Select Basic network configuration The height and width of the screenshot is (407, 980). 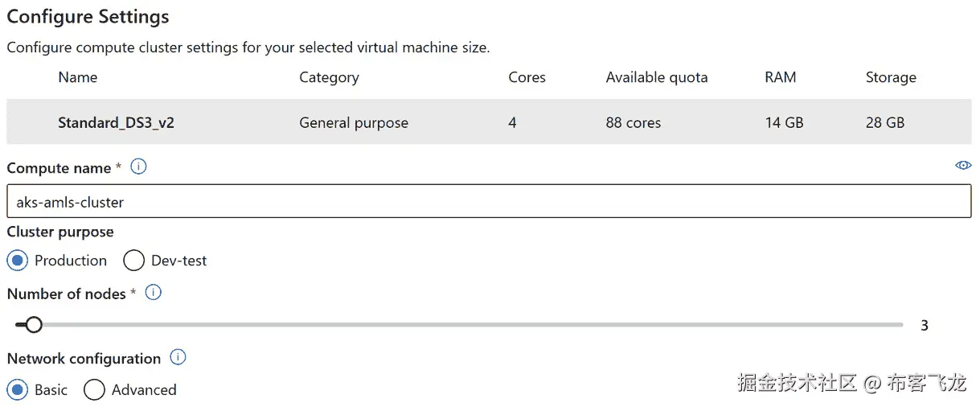[x=17, y=390]
